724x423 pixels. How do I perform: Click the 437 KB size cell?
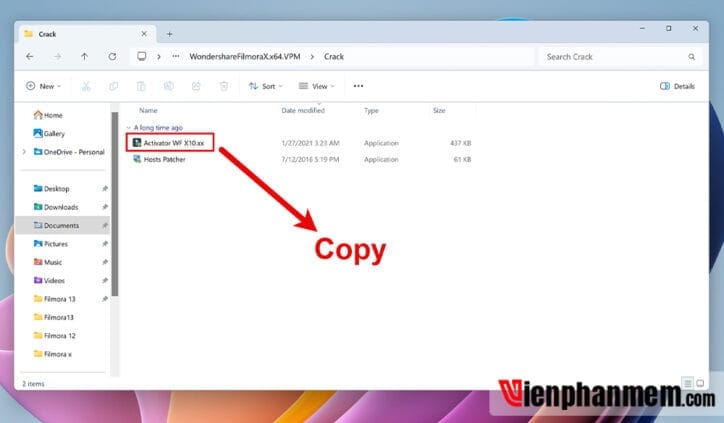tap(460, 143)
